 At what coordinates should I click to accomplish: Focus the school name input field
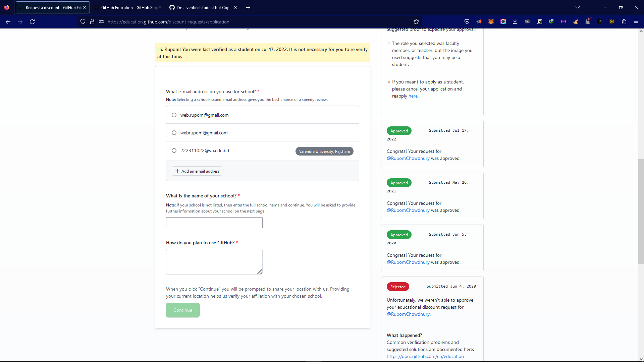click(x=214, y=223)
